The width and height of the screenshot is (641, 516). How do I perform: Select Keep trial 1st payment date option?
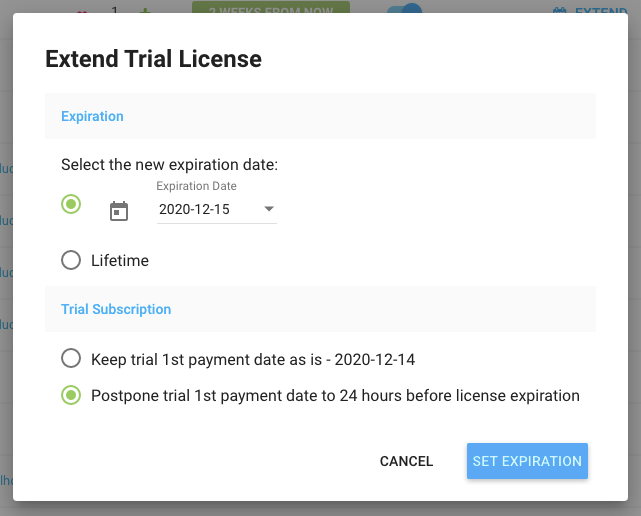coord(71,358)
